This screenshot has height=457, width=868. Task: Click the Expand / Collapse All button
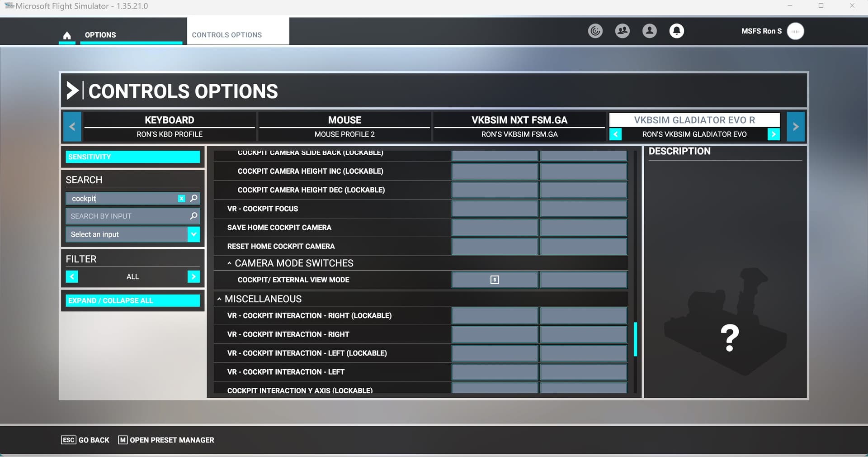pos(132,300)
